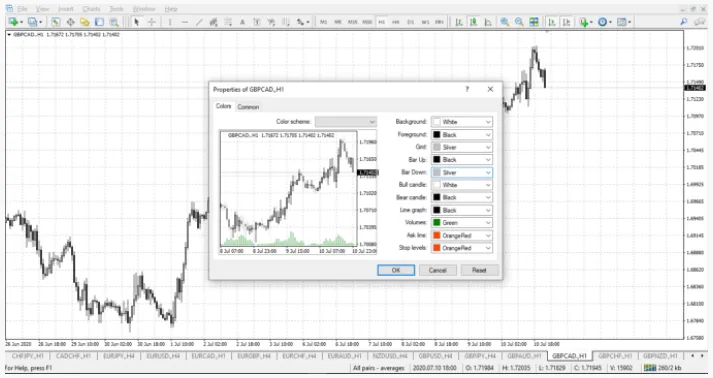
Task: Toggle Auto Scroll chart button
Action: [552, 22]
